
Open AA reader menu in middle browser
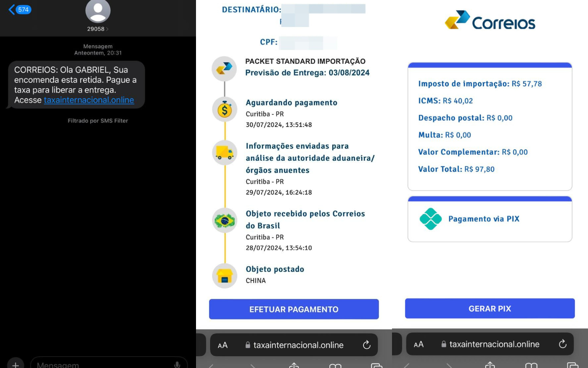tap(223, 345)
